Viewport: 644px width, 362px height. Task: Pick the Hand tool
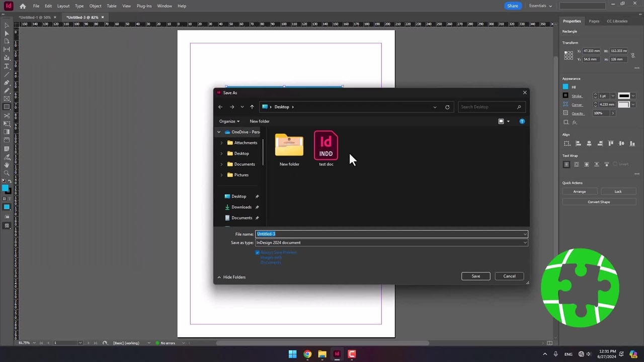click(x=7, y=165)
